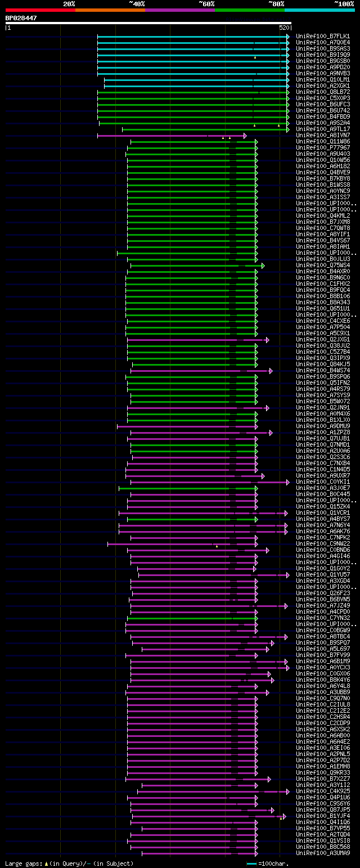The height and width of the screenshot is (868, 360).
Task: Click the purple alignment bar for UniRef100_C4K925
Action: point(214,791)
